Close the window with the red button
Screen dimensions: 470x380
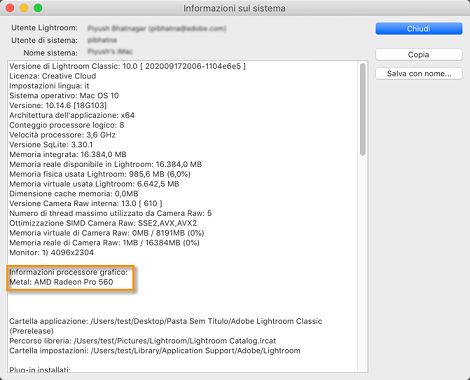[10, 8]
